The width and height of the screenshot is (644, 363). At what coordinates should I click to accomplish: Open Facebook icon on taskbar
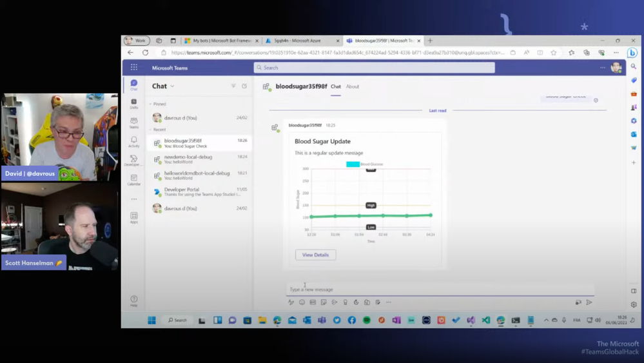click(351, 320)
